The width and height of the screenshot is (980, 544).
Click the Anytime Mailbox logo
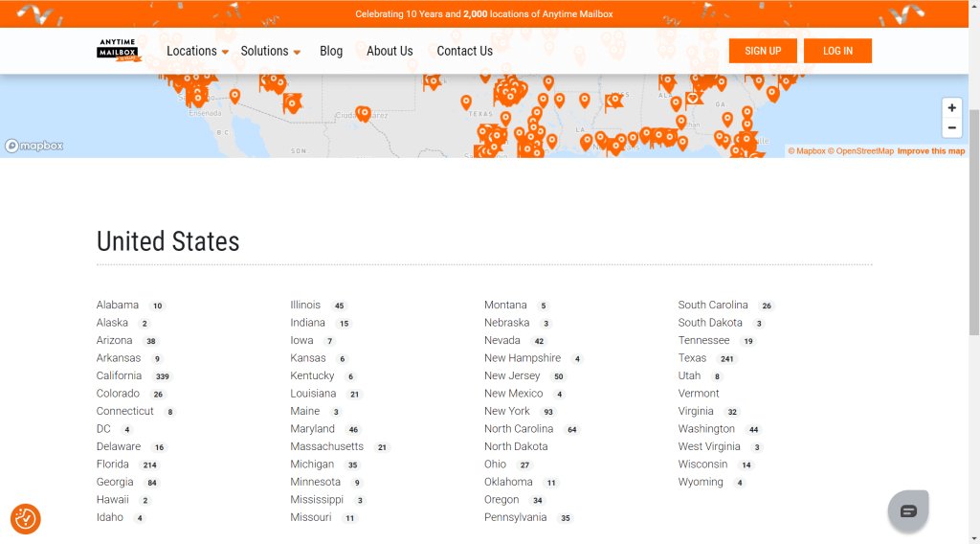(x=119, y=51)
